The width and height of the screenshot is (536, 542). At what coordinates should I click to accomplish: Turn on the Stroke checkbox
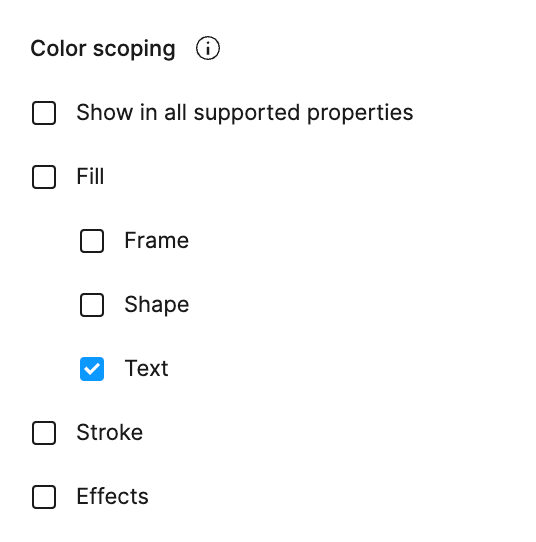(44, 433)
